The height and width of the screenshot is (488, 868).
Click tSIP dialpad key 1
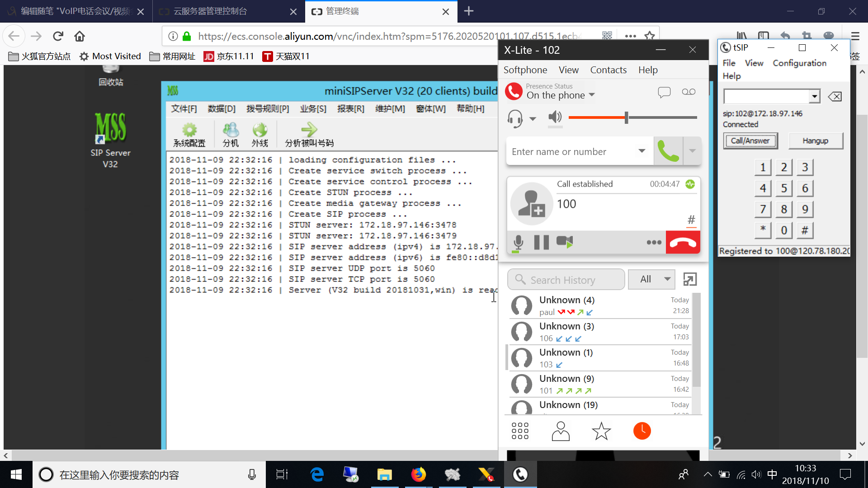tap(763, 168)
